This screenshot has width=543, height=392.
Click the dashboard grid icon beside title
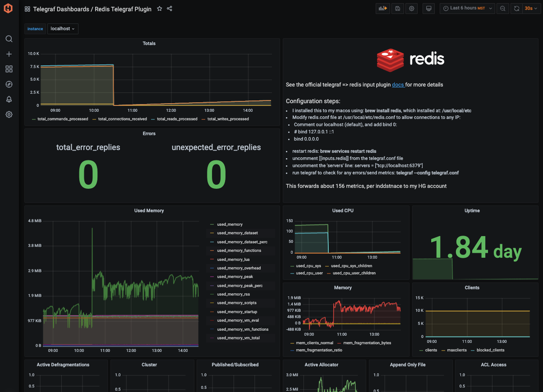click(x=28, y=9)
